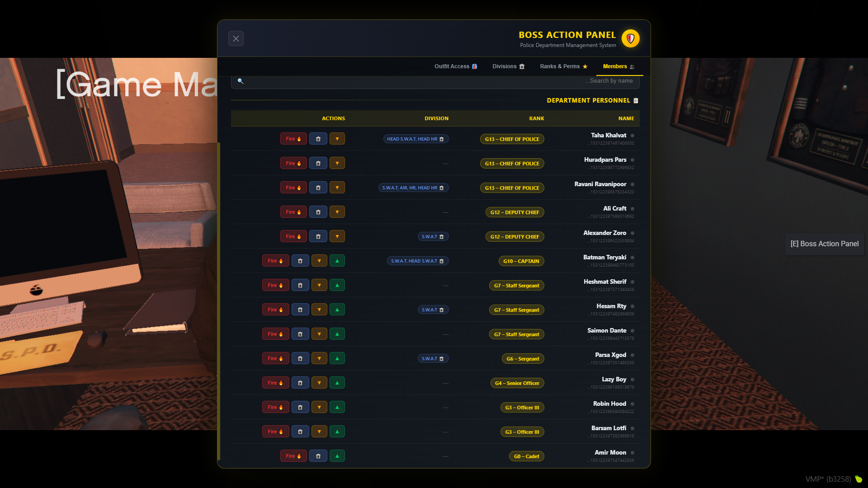
Task: Click the trash icon in Taha Khalvat's row
Action: (x=318, y=139)
